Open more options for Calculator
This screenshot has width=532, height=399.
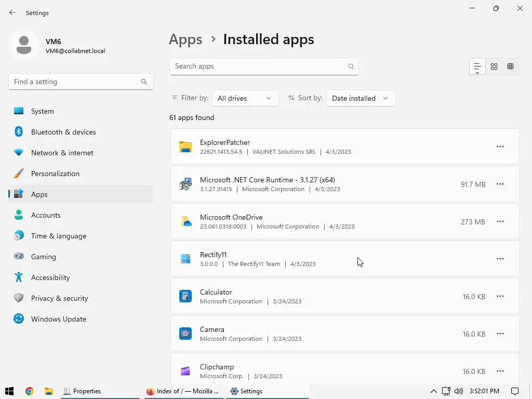[x=500, y=296]
